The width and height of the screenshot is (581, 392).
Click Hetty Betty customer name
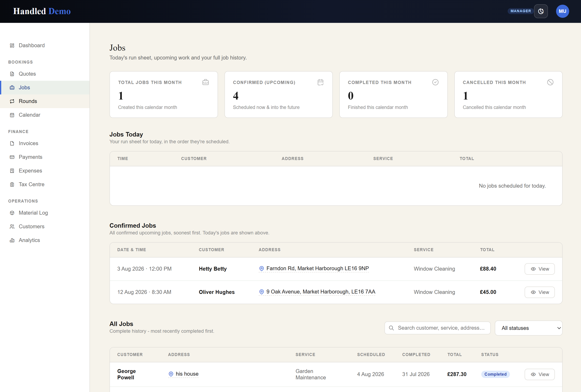tap(213, 269)
